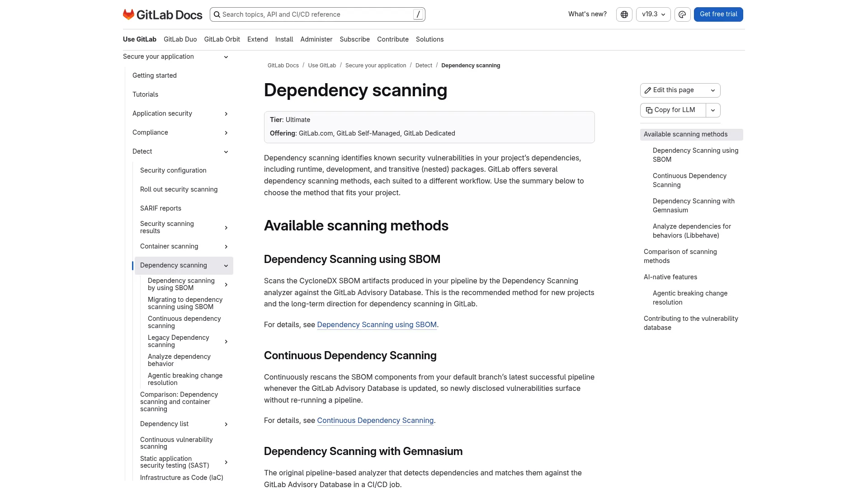The width and height of the screenshot is (868, 488).
Task: Open the Subscribe nav tab
Action: pos(355,39)
